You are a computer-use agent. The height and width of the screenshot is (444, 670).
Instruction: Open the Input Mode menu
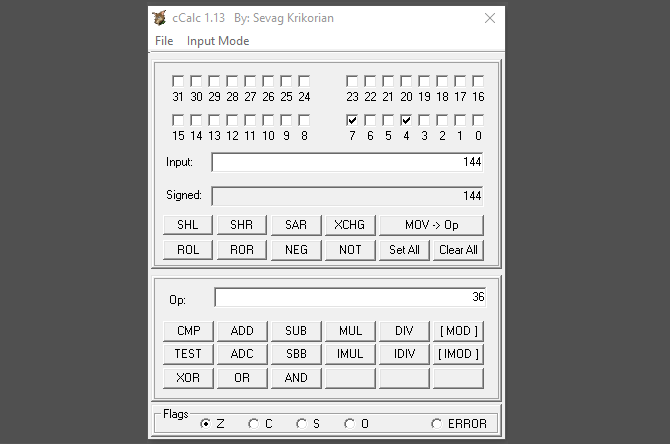pyautogui.click(x=218, y=41)
